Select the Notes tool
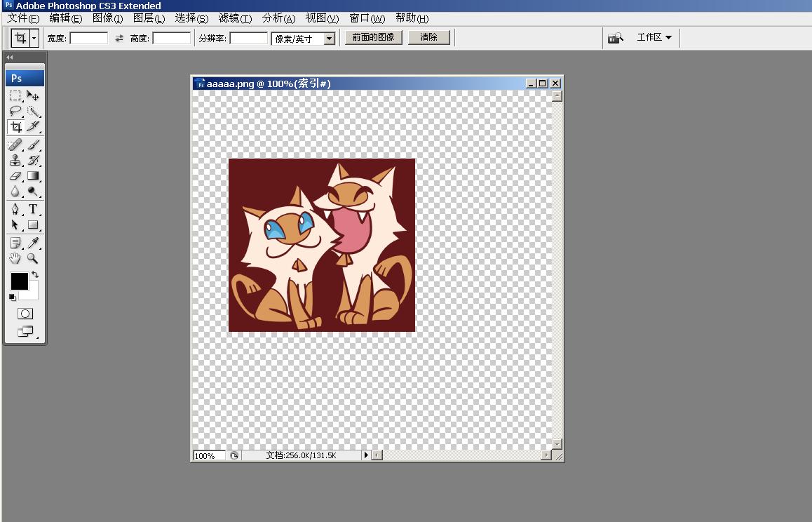Viewport: 812px width, 522px height. (x=15, y=243)
